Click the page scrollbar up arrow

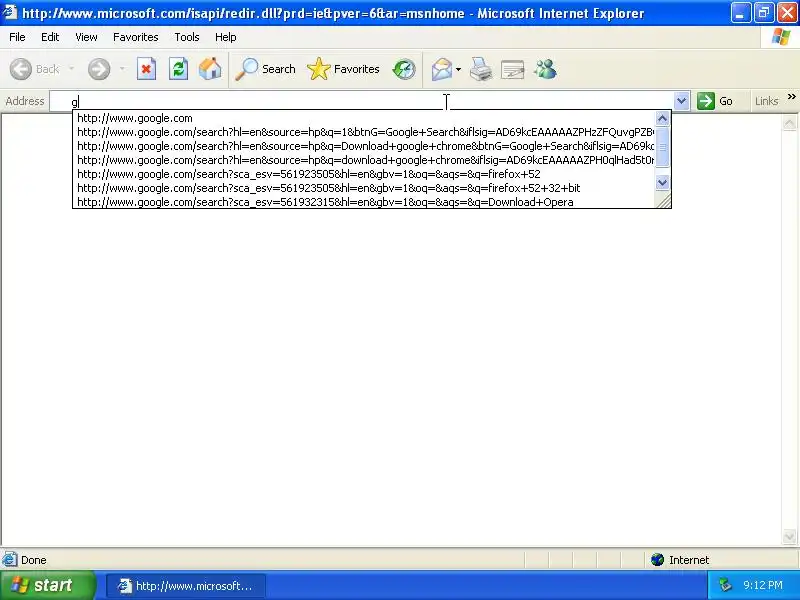click(x=789, y=122)
